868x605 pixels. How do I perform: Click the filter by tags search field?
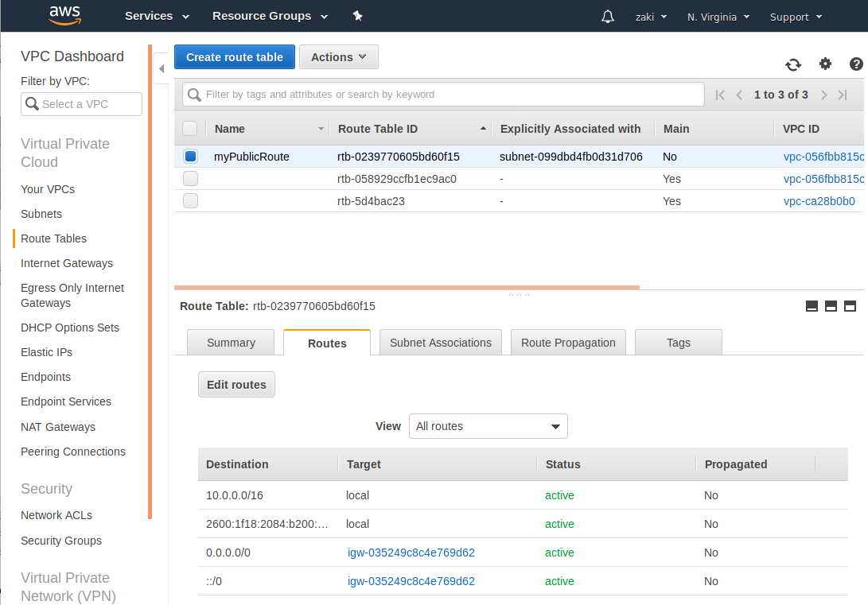click(x=443, y=95)
